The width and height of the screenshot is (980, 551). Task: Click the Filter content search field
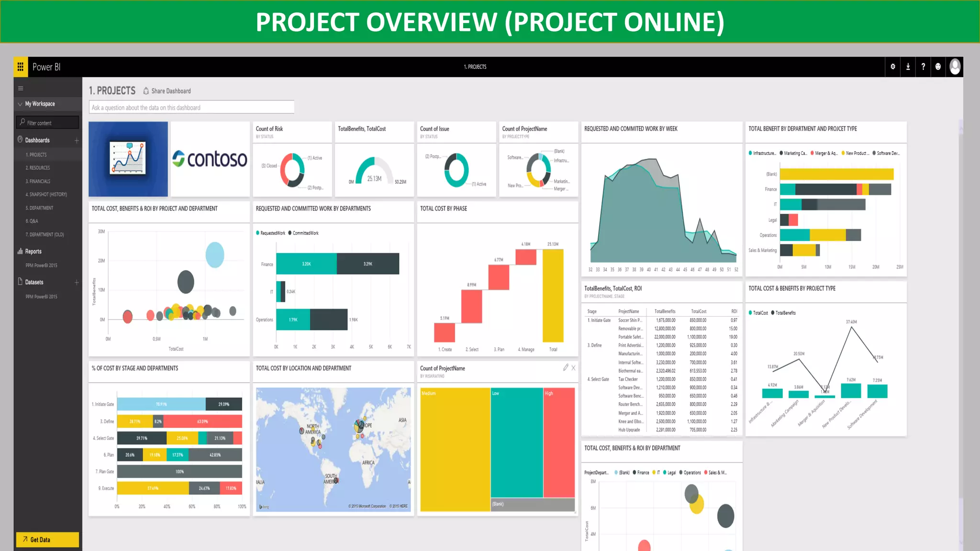(47, 123)
